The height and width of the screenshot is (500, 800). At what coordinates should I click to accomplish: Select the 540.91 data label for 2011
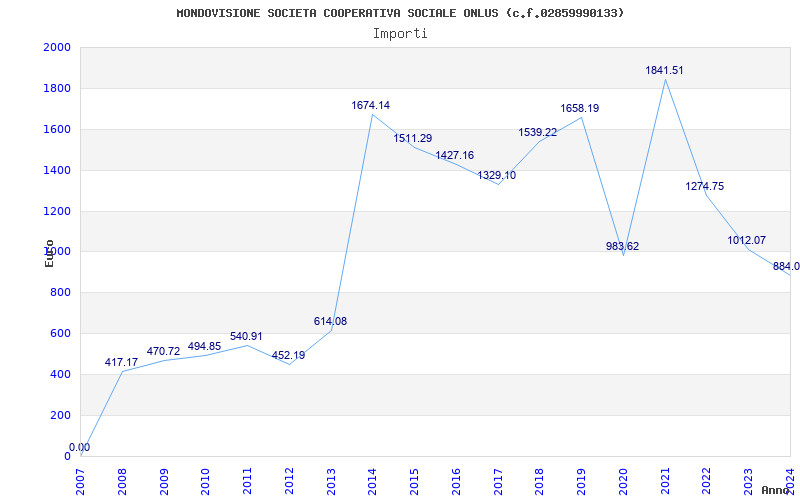pos(246,336)
